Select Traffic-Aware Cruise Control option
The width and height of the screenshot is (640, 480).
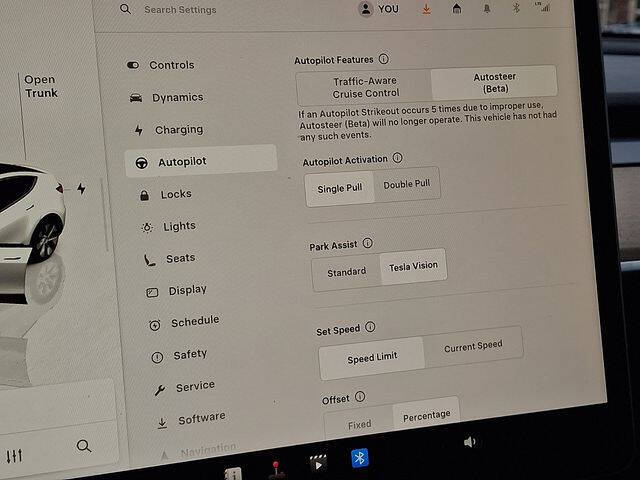pos(364,86)
